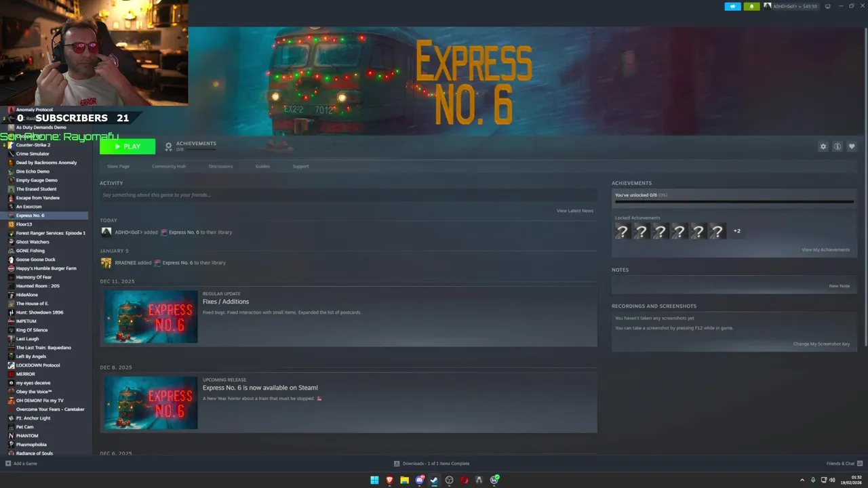Screen dimensions: 868x488
Task: Click View Latest News link
Action: pos(575,211)
